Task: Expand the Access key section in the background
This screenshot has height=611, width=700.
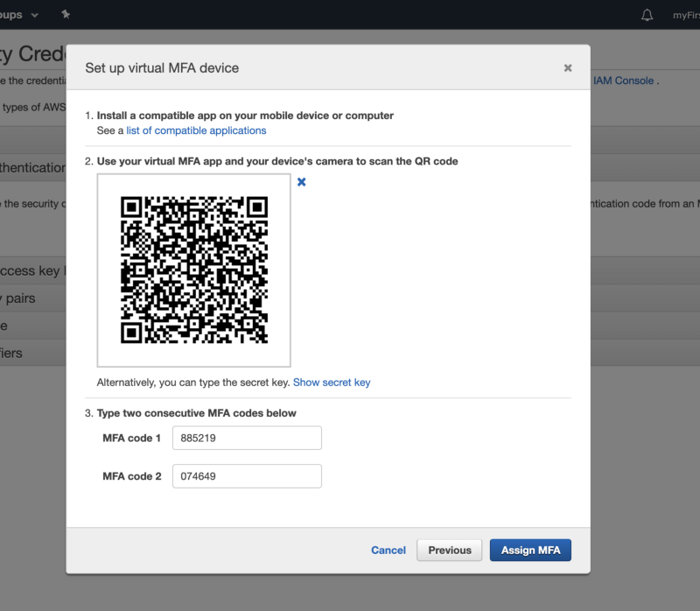Action: click(26, 270)
